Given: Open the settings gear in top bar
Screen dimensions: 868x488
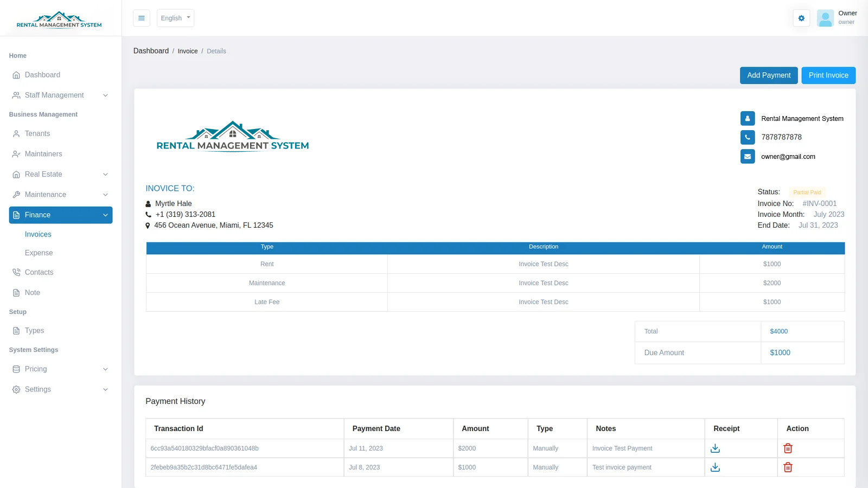Looking at the screenshot, I should (801, 18).
